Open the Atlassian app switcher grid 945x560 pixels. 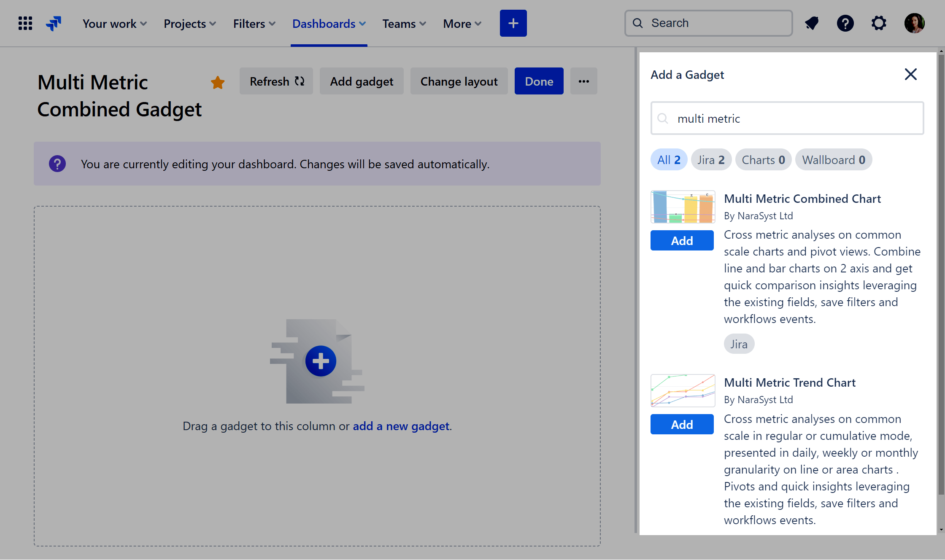coord(25,23)
